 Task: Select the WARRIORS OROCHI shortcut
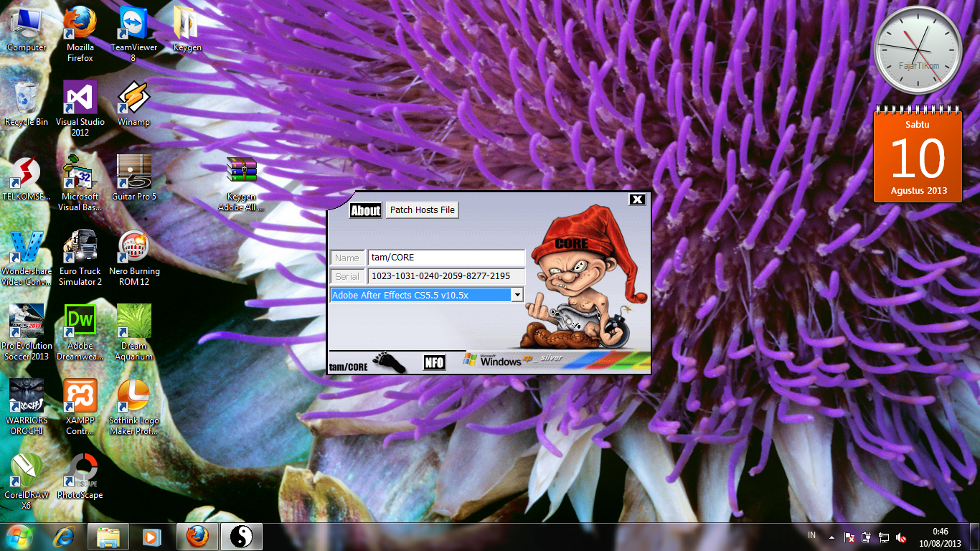click(27, 408)
